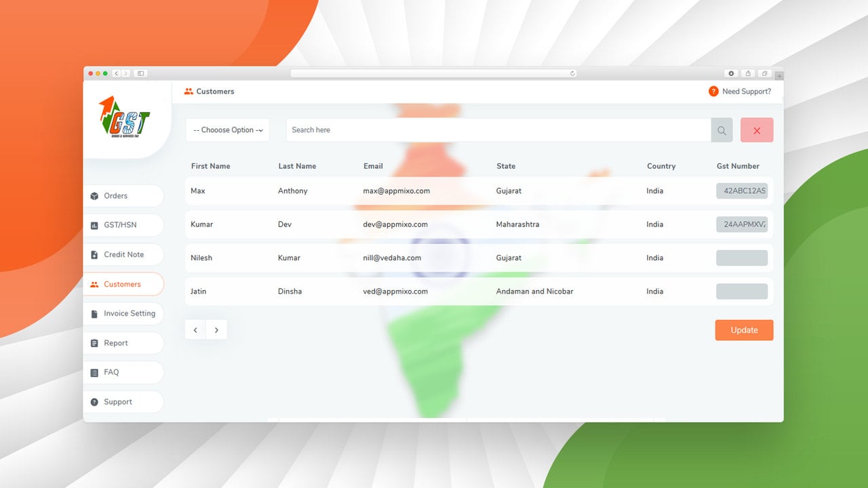Viewport: 868px width, 488px height.
Task: Go back with the browser back arrow
Action: click(117, 73)
